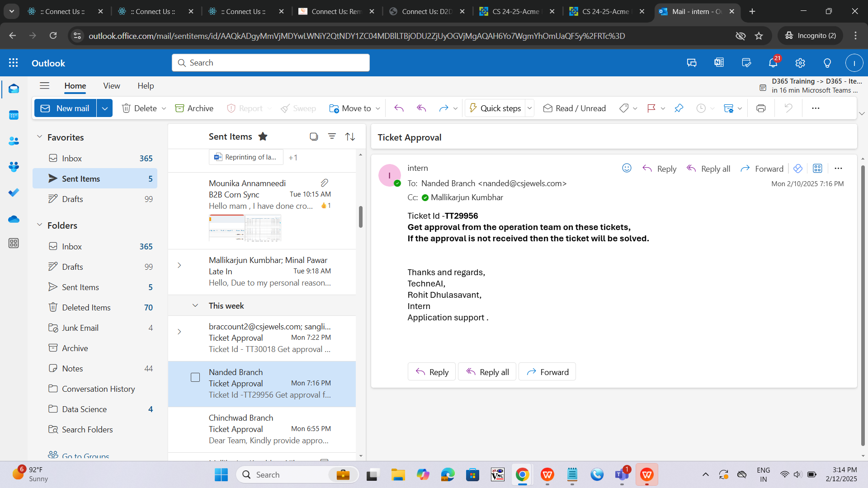Click the toolbar Reply arrow icon
The width and height of the screenshot is (868, 488).
[399, 108]
